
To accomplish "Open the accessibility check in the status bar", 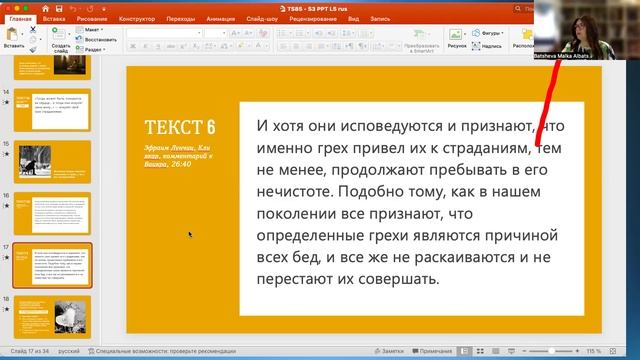I will (x=162, y=351).
